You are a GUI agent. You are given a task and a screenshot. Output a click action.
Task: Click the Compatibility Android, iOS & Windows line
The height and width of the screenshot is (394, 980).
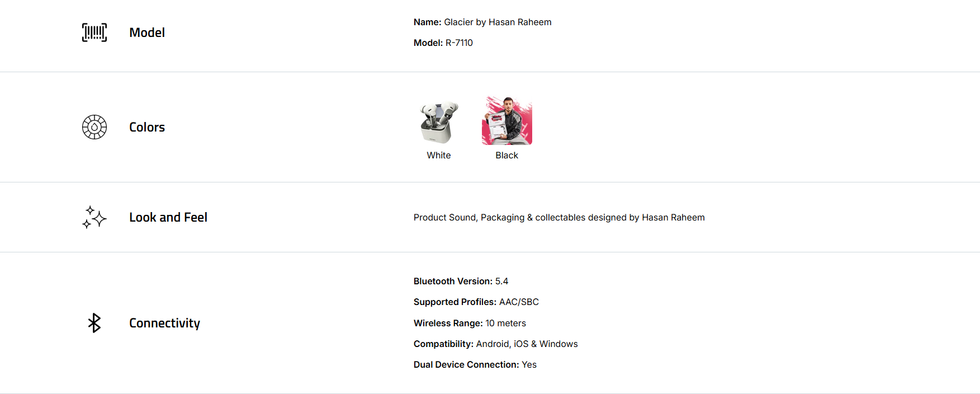495,344
